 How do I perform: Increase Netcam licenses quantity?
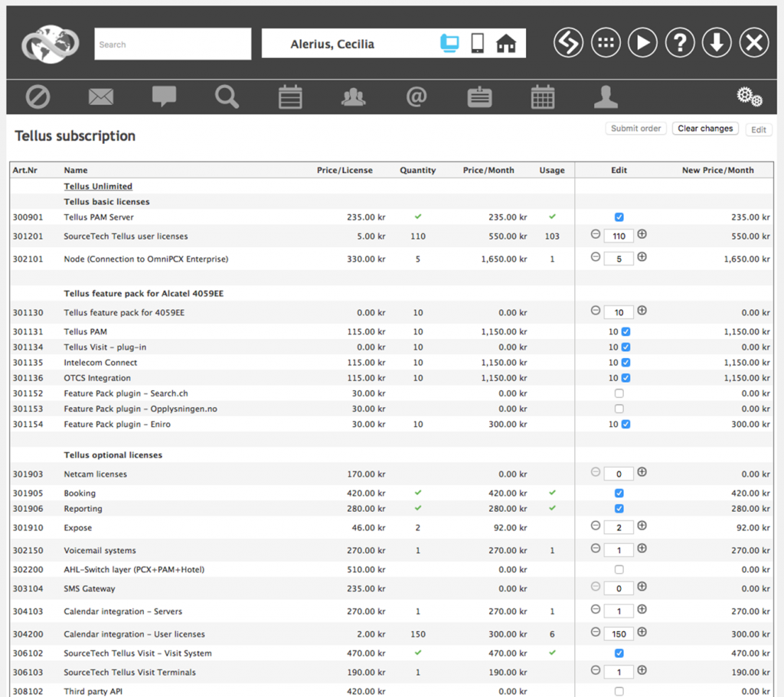click(x=642, y=471)
